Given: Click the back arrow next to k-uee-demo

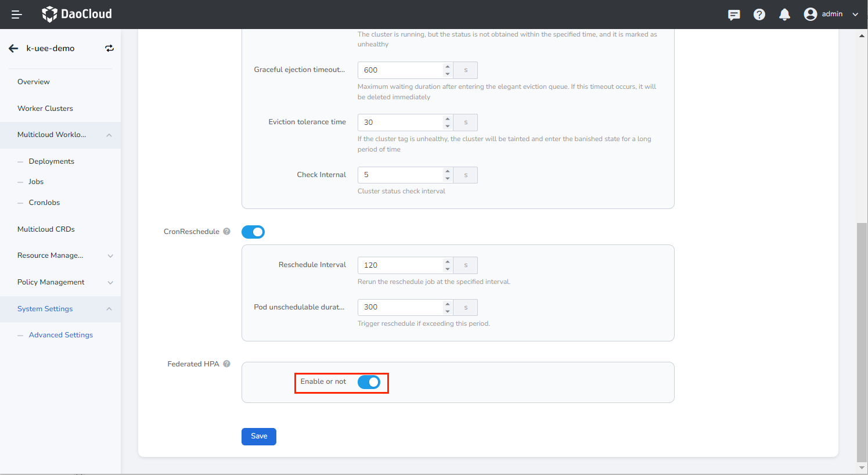Looking at the screenshot, I should pos(13,48).
